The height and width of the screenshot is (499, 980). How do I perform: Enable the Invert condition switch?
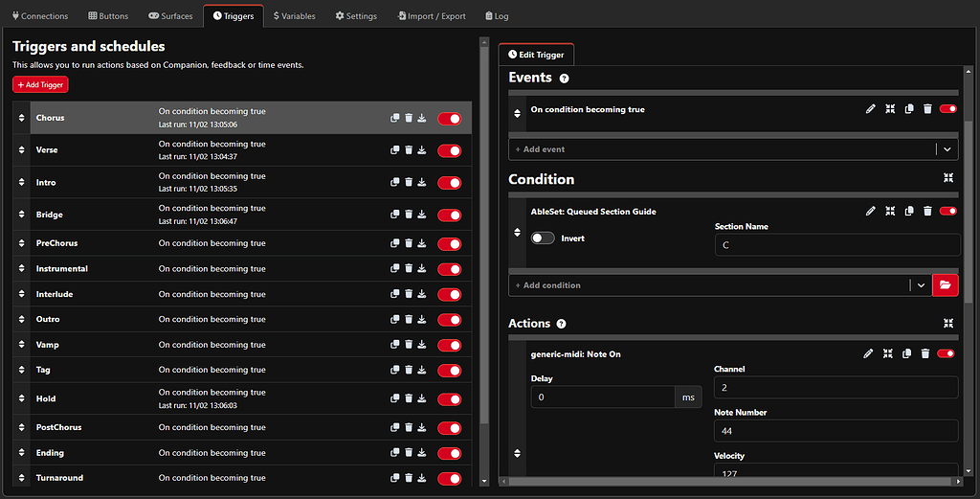pos(543,238)
